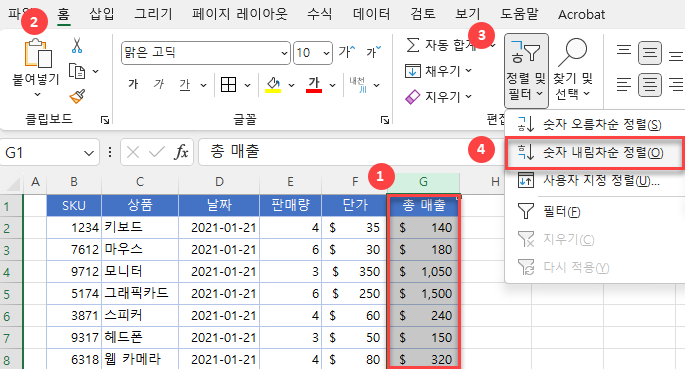Click formula bar confirm checkmark icon
Viewport: 685px width, 369px height.
point(156,152)
